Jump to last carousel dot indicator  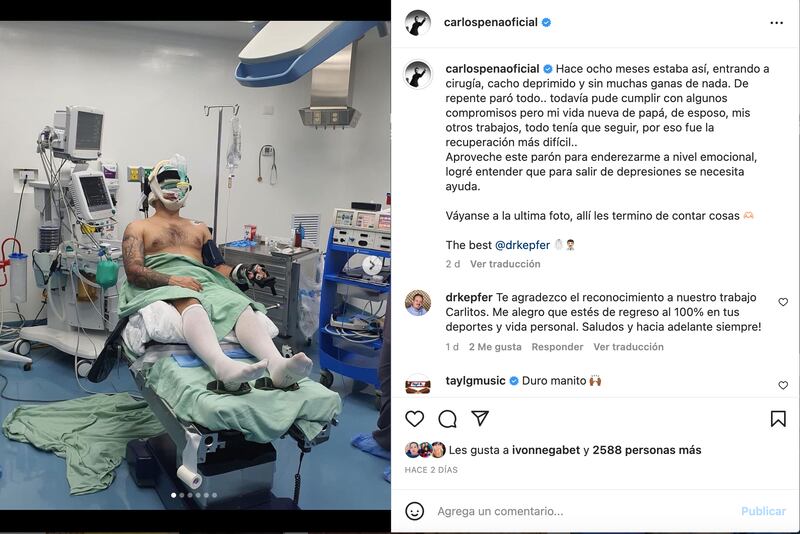(x=214, y=495)
